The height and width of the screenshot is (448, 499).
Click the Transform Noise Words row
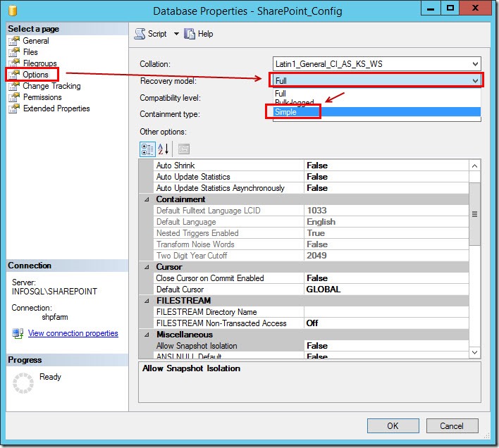[x=311, y=244]
